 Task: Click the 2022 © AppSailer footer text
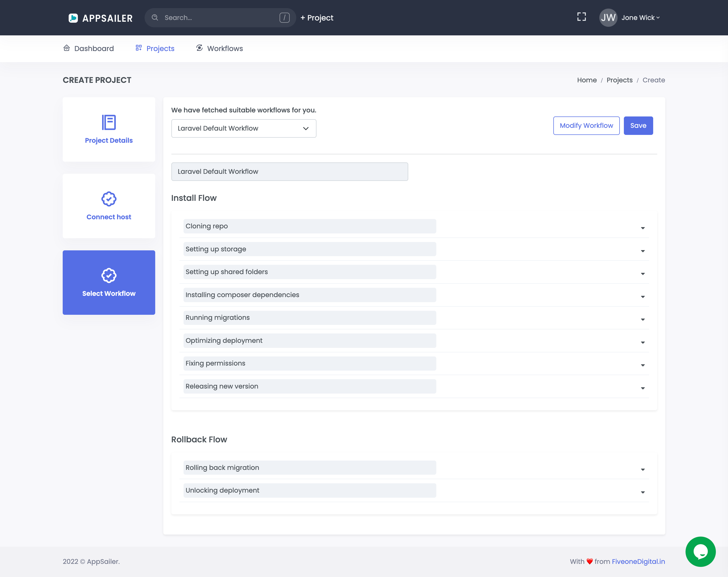point(91,562)
